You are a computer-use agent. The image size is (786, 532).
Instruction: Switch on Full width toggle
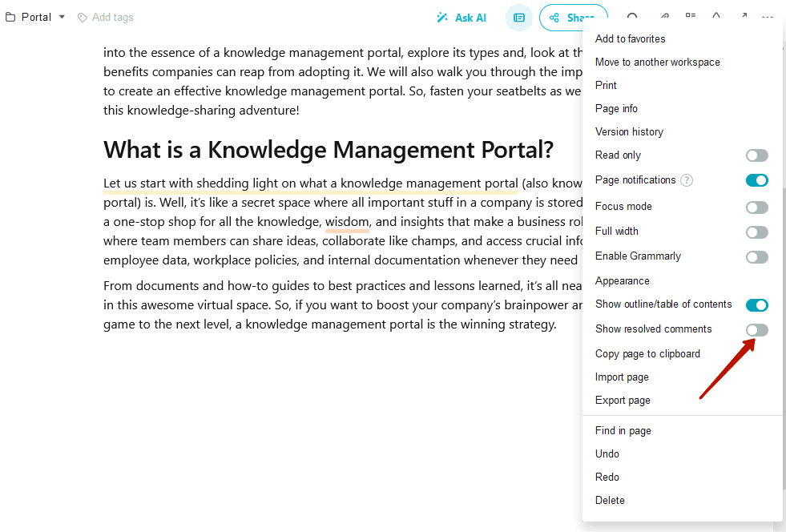coord(756,232)
